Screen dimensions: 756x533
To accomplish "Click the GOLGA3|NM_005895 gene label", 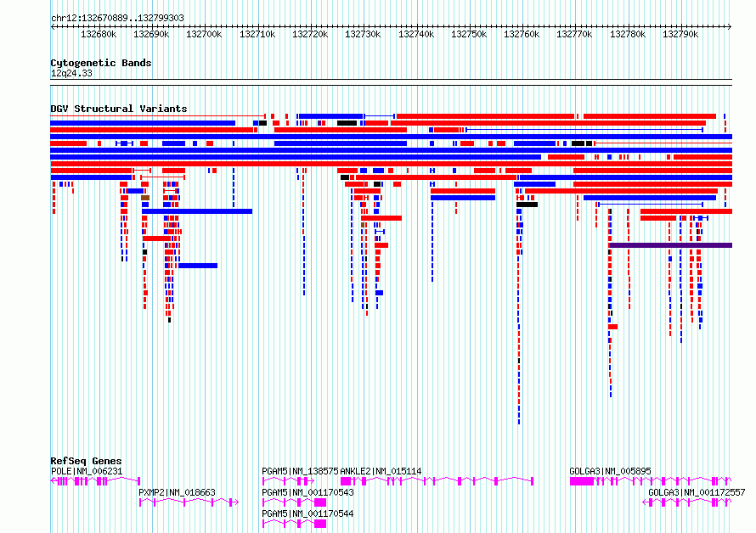I will 610,471.
